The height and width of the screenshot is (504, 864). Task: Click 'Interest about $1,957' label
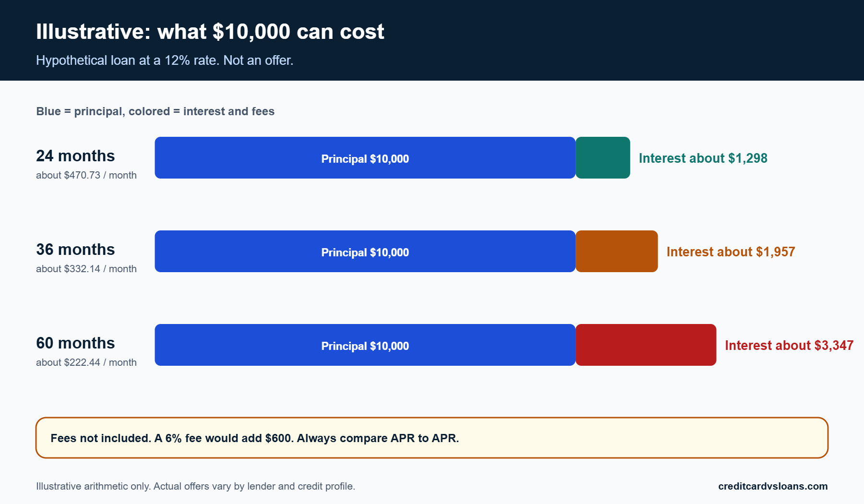click(731, 252)
